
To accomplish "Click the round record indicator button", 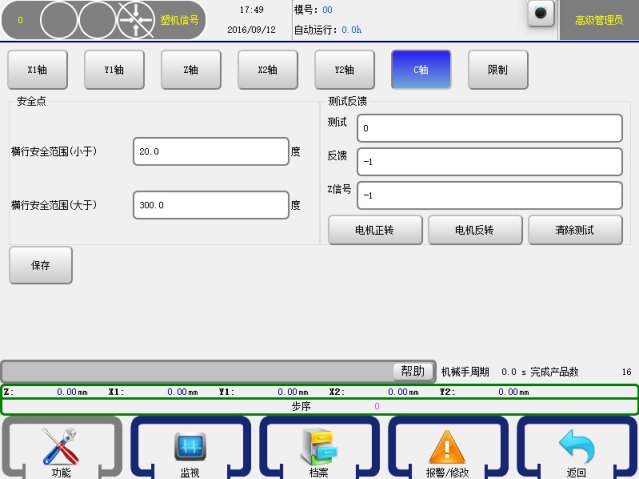I will pyautogui.click(x=541, y=13).
